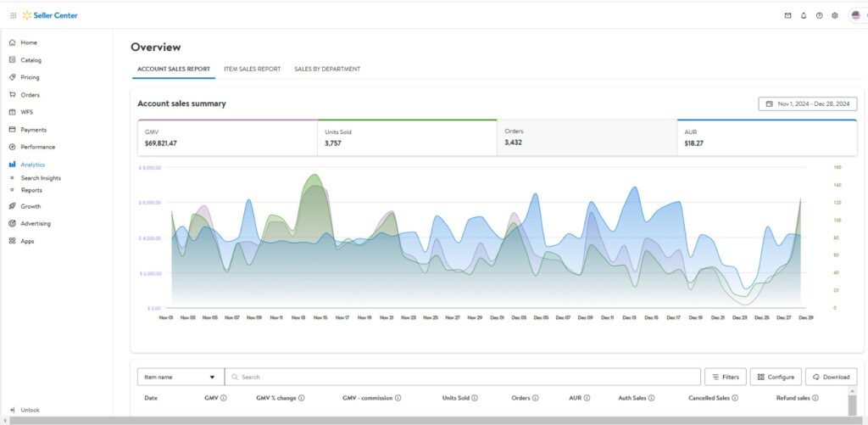Image resolution: width=868 pixels, height=425 pixels.
Task: Collapse the Analytics sidebar section
Action: (x=32, y=165)
